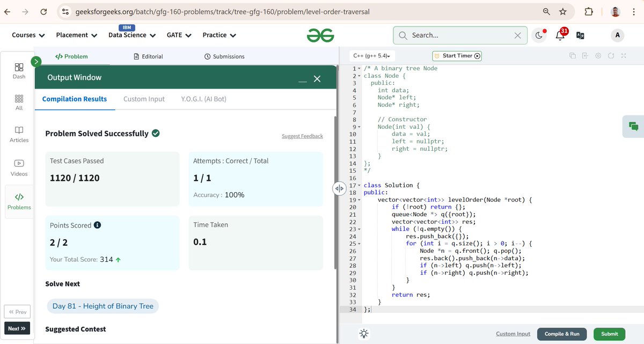Open the language translate icon
This screenshot has height=344, width=644.
click(580, 35)
